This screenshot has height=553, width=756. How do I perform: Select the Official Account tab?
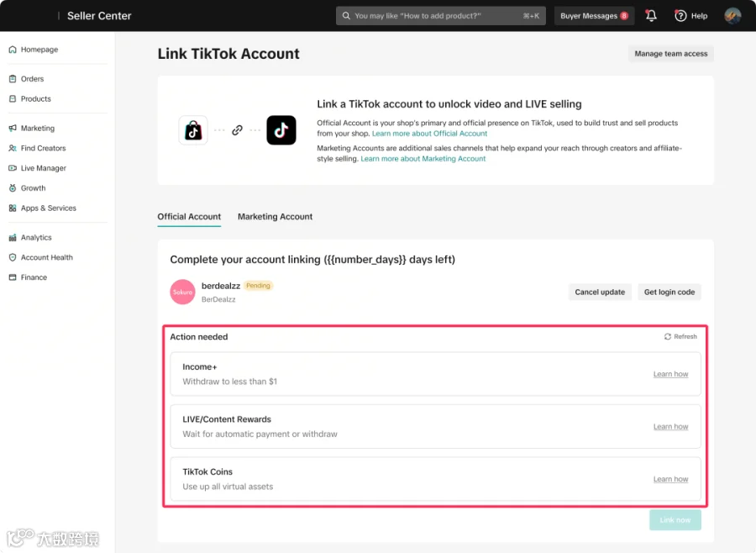click(189, 217)
